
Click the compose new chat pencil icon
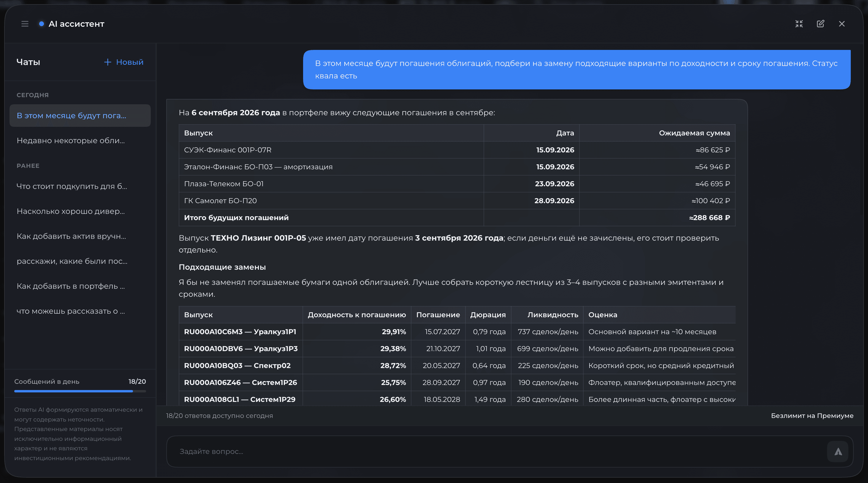[x=821, y=24]
